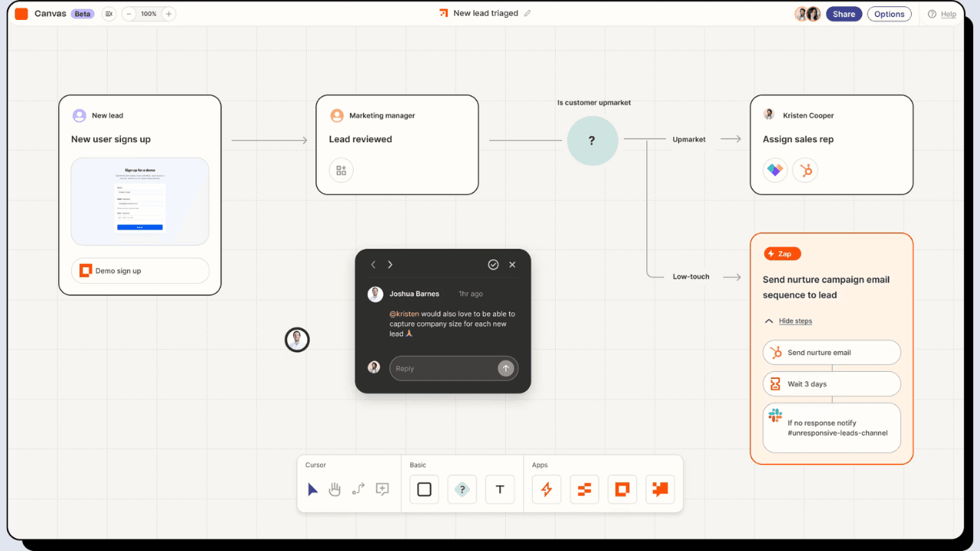Add an app to Lead reviewed card
The width and height of the screenshot is (980, 551).
341,170
